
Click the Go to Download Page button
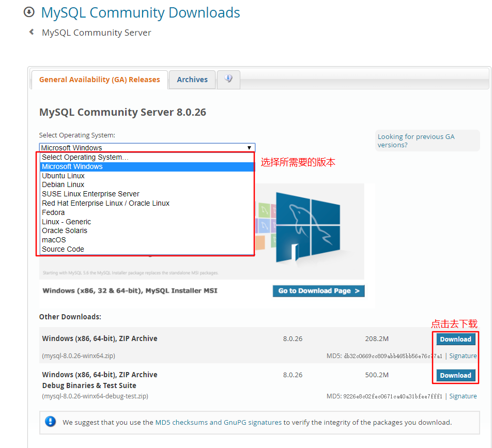pos(318,291)
